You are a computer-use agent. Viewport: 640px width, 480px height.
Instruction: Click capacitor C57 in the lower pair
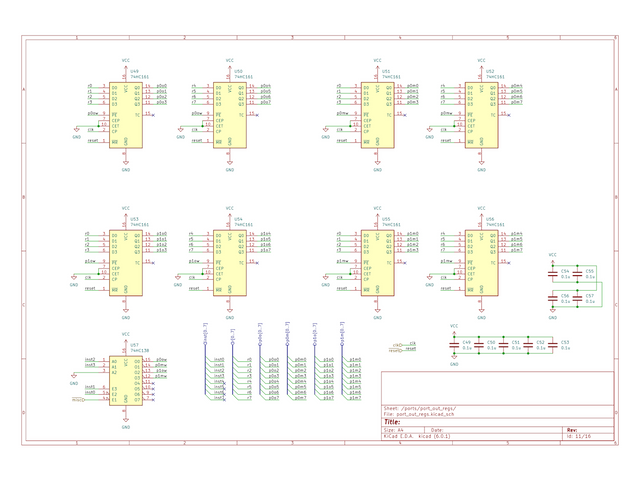click(577, 298)
